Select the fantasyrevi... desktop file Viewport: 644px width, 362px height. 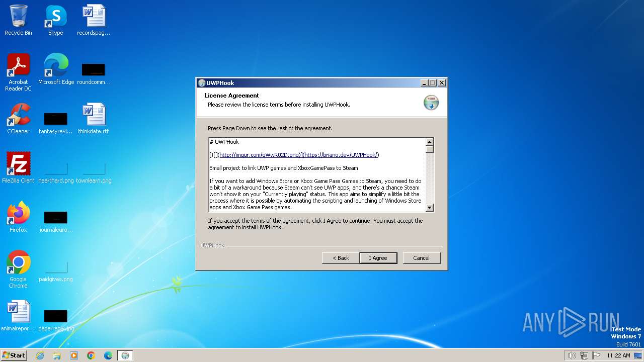(55, 123)
